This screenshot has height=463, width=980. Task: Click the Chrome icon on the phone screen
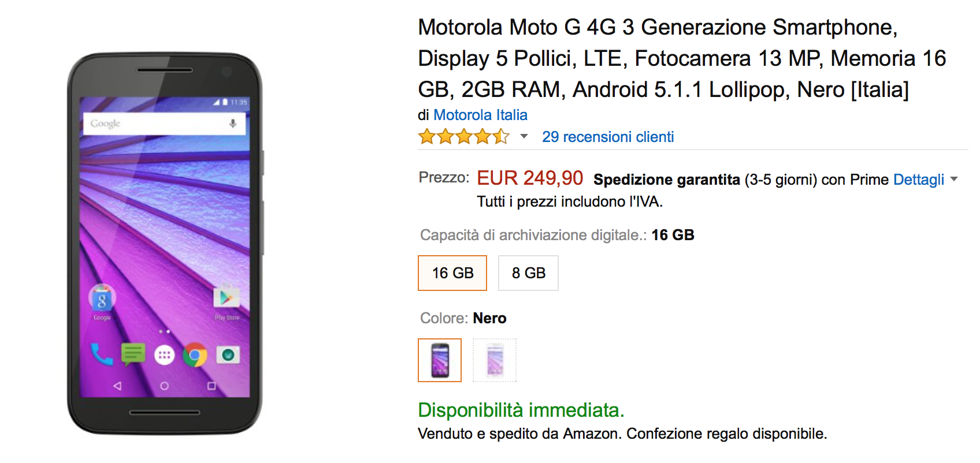195,355
